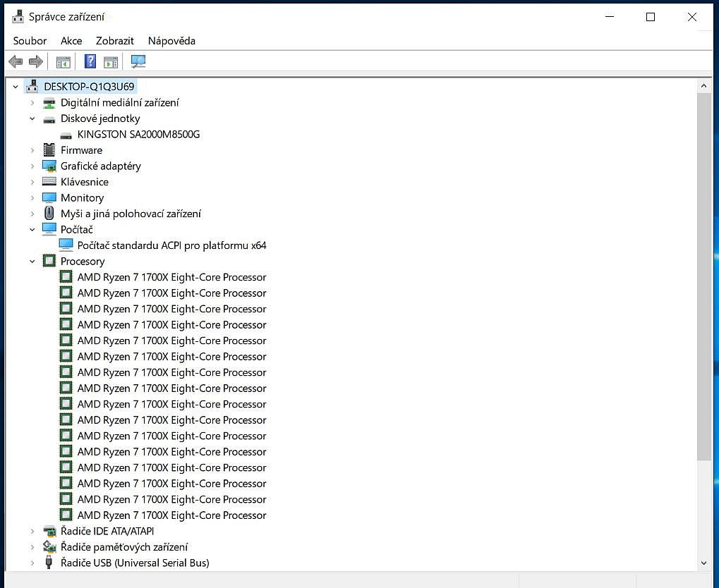Click the scroll down arrow of the device list
This screenshot has width=719, height=588.
[703, 563]
